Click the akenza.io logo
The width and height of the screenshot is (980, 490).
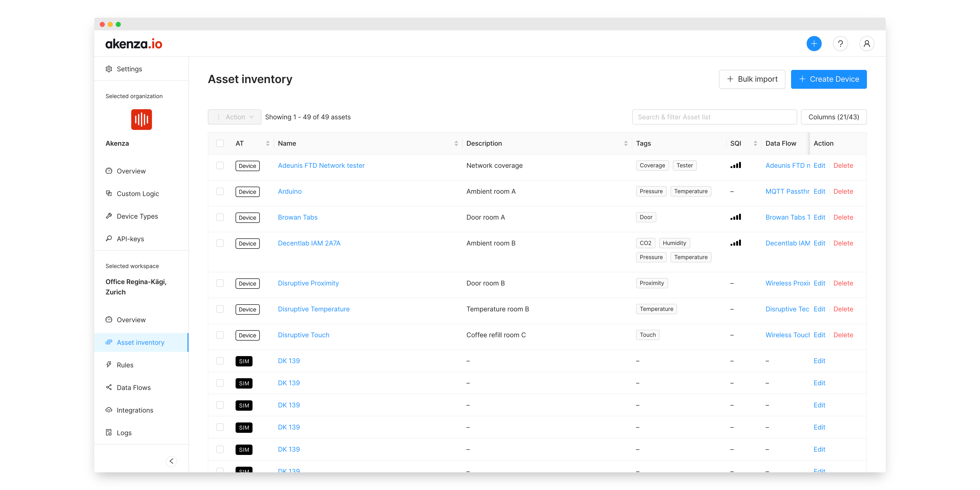coord(134,44)
